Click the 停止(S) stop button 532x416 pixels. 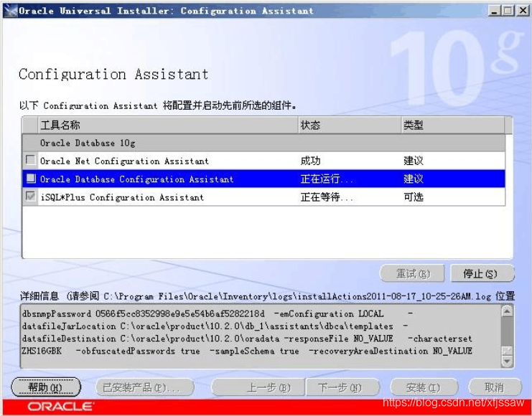482,273
